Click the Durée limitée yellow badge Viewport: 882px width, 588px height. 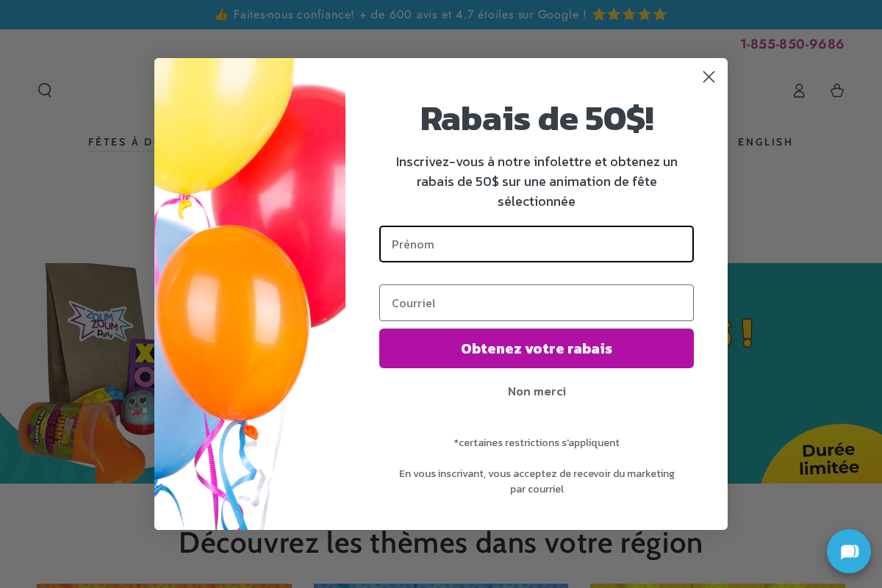click(829, 456)
